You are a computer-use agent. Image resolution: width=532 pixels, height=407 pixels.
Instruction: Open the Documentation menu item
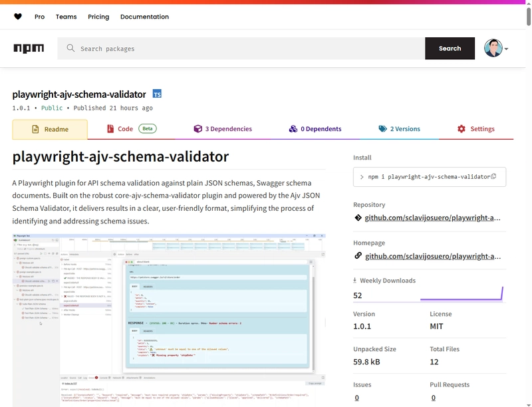point(144,17)
